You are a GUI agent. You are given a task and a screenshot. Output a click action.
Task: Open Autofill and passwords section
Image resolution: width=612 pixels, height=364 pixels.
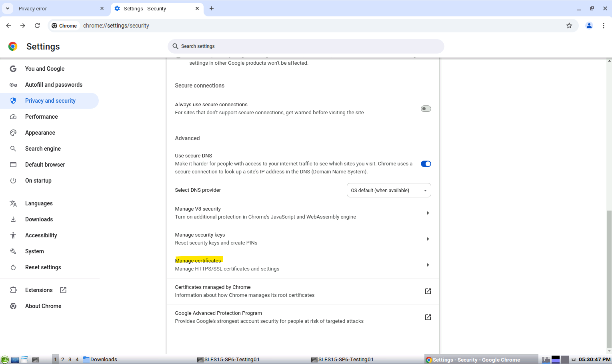click(x=54, y=85)
